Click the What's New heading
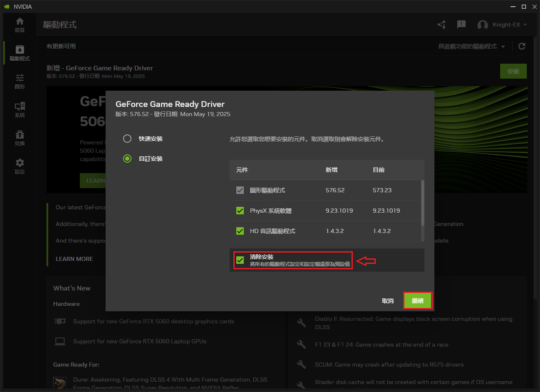Image resolution: width=540 pixels, height=392 pixels. pyautogui.click(x=72, y=288)
